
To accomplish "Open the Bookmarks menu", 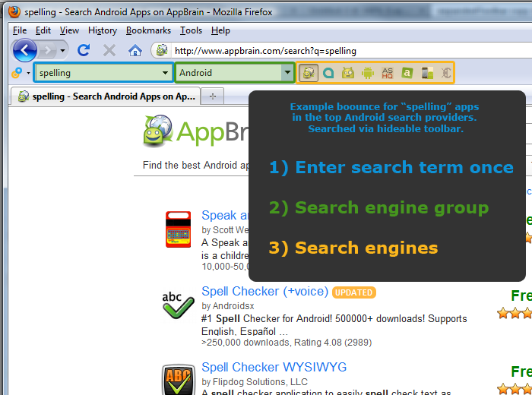I will pyautogui.click(x=149, y=30).
